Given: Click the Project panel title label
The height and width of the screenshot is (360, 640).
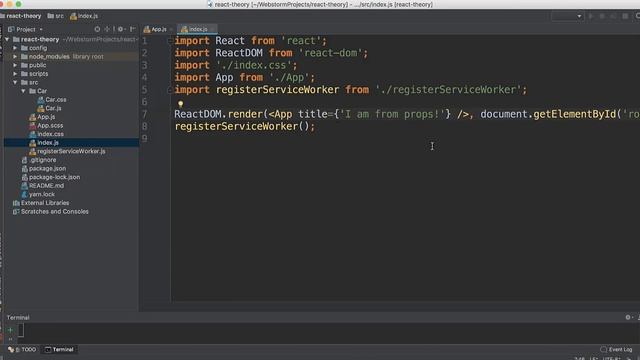Looking at the screenshot, I should tap(26, 29).
